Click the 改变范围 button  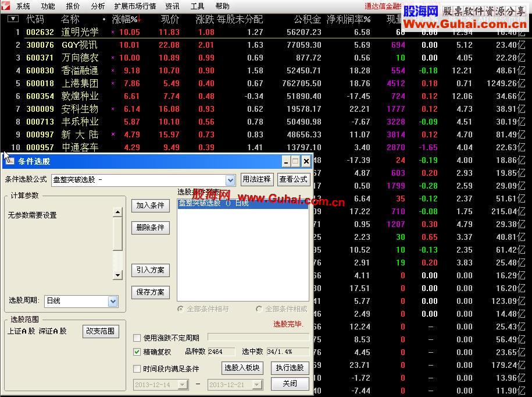[x=101, y=331]
